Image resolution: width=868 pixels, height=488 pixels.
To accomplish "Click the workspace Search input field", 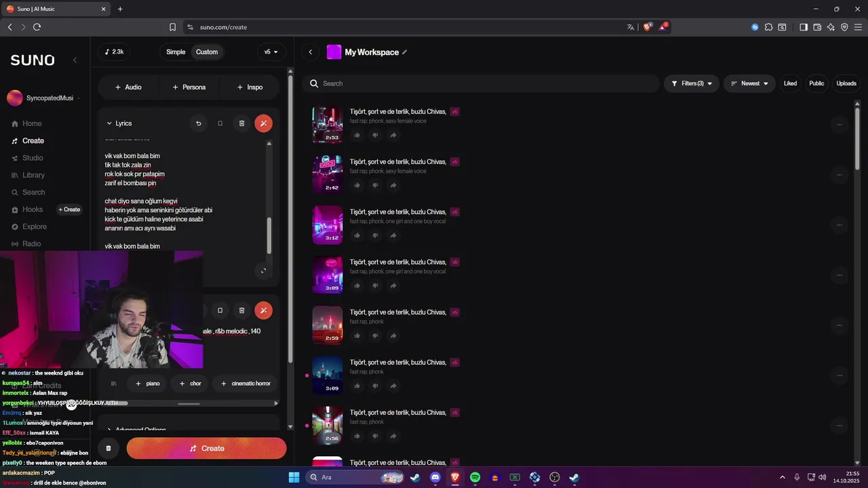I will (481, 83).
